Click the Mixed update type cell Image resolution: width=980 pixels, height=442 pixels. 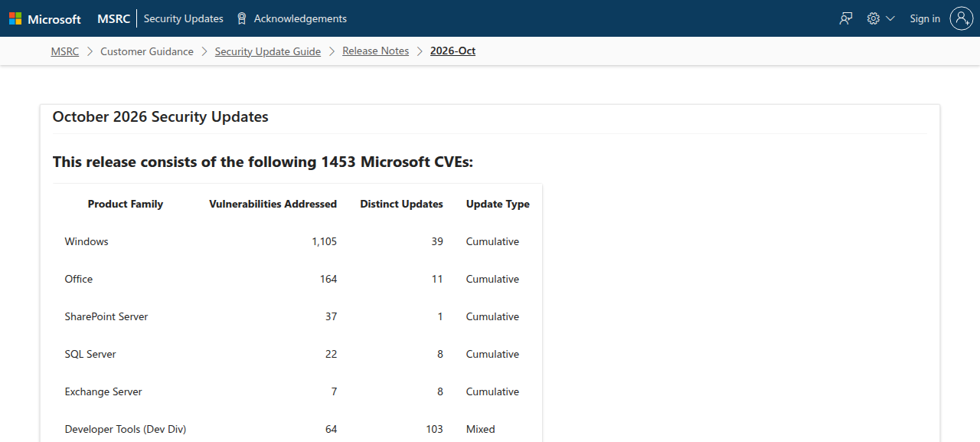click(481, 429)
